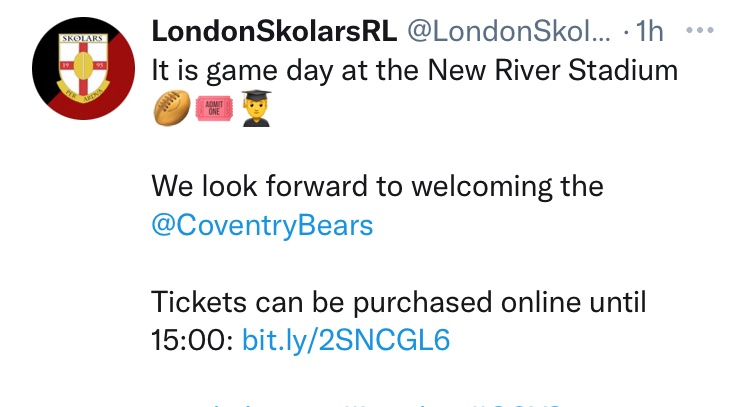Screen dimensions: 750x407
Task: Click the rugby ball emoji
Action: tap(172, 108)
